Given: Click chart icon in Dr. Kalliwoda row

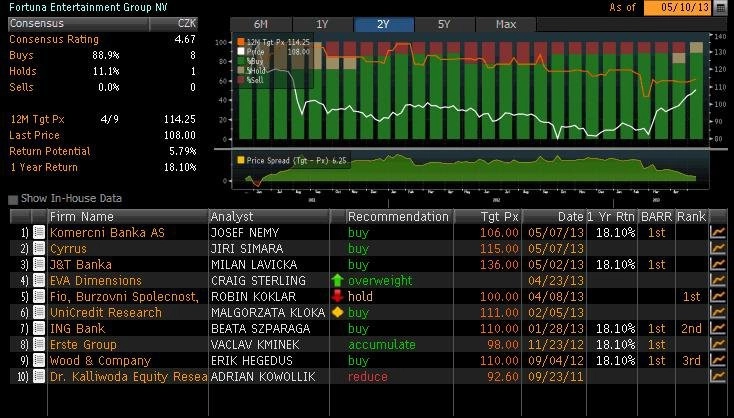Looking at the screenshot, I should tap(718, 376).
